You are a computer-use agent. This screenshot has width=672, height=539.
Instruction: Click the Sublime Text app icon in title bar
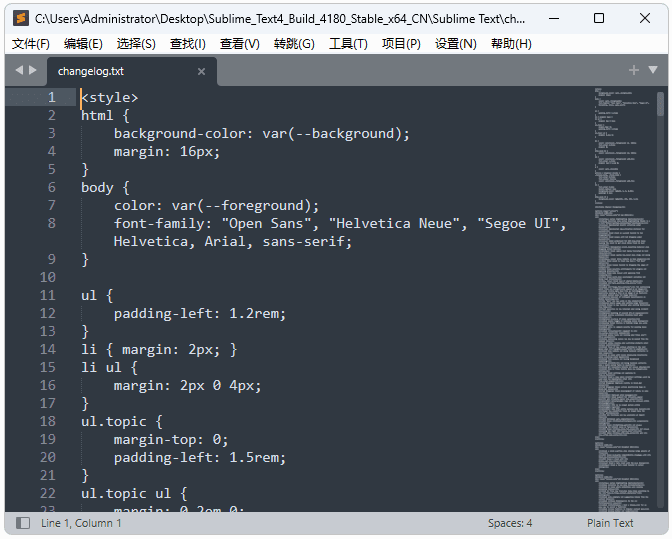pyautogui.click(x=20, y=18)
